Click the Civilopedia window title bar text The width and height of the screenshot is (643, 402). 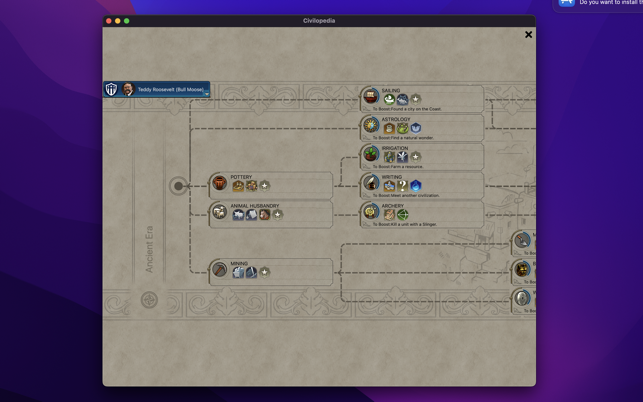click(319, 21)
